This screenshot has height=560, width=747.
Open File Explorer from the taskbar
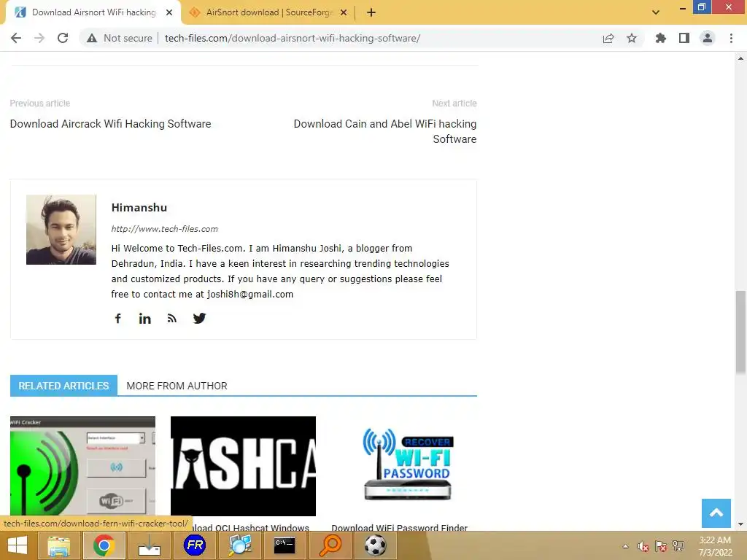tap(58, 545)
